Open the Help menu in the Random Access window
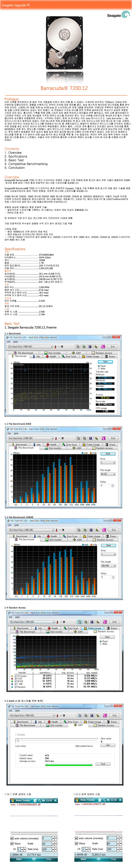This screenshot has height=868, width=132. tap(17, 617)
